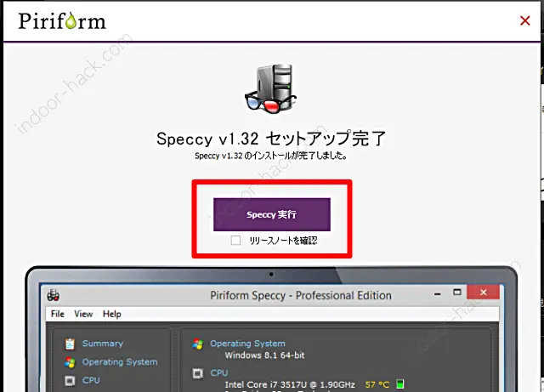
Task: Minimize the Speccy preview window
Action: (x=438, y=293)
